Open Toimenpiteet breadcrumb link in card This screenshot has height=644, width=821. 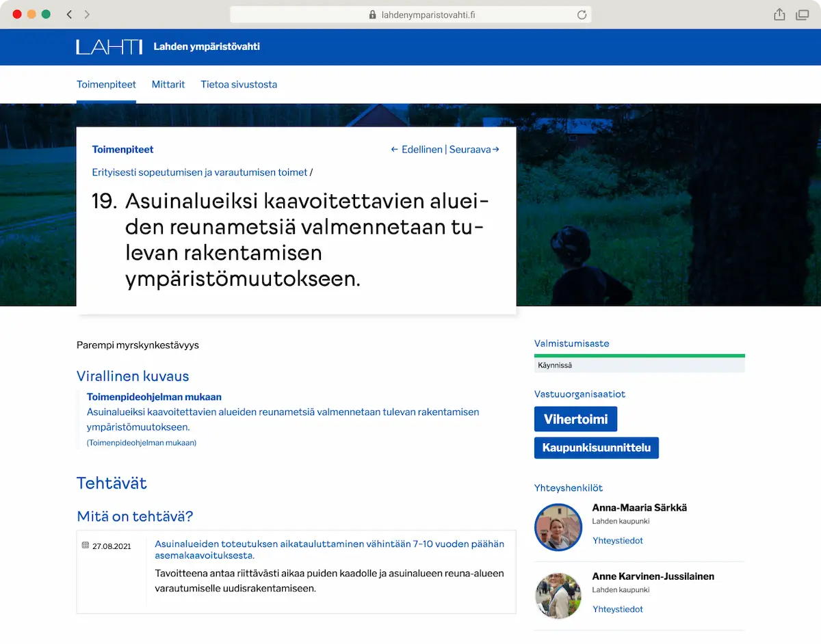pyautogui.click(x=123, y=149)
